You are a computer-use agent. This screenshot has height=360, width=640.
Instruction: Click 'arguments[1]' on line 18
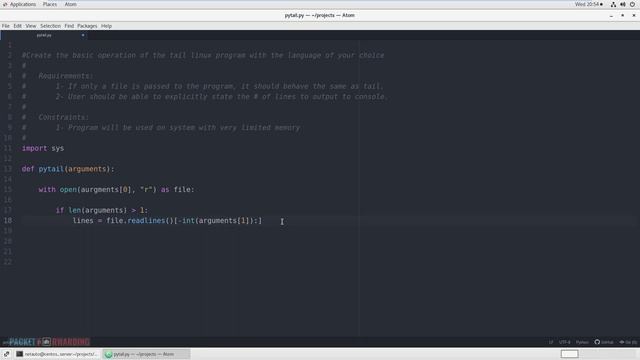tap(223, 221)
